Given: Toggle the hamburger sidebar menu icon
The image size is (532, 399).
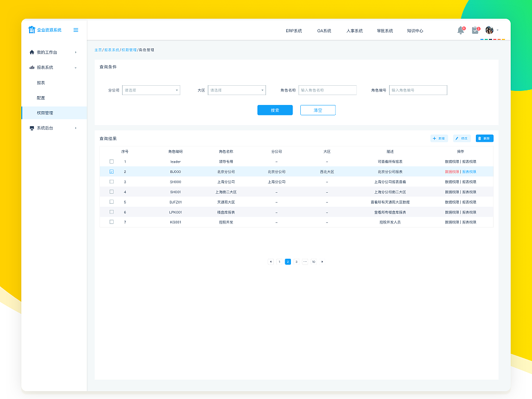Looking at the screenshot, I should 76,30.
